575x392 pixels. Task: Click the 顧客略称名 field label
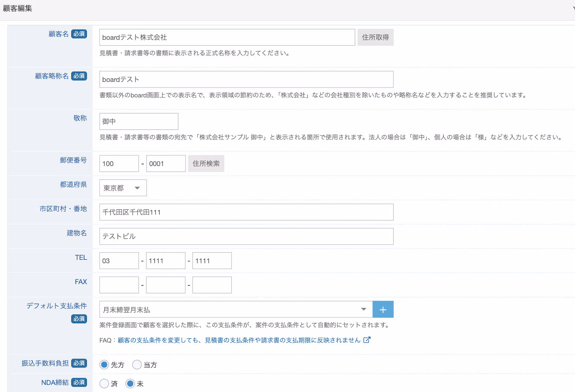click(x=52, y=76)
